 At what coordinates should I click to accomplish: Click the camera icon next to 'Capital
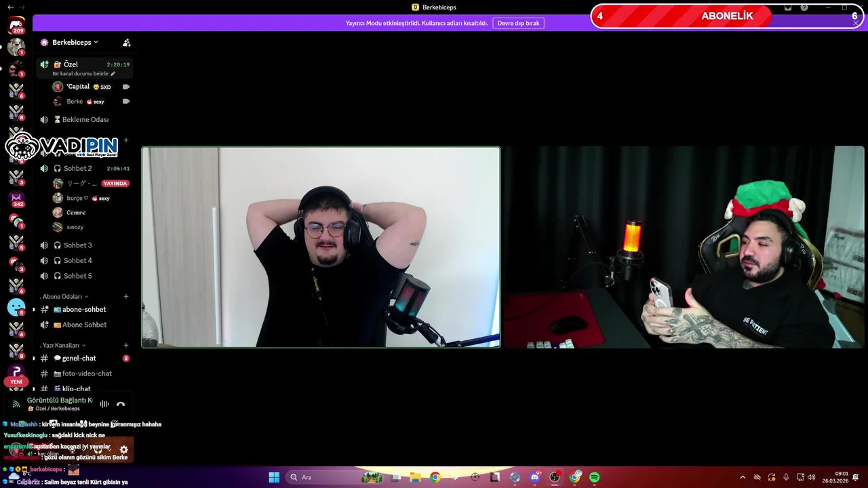(125, 87)
